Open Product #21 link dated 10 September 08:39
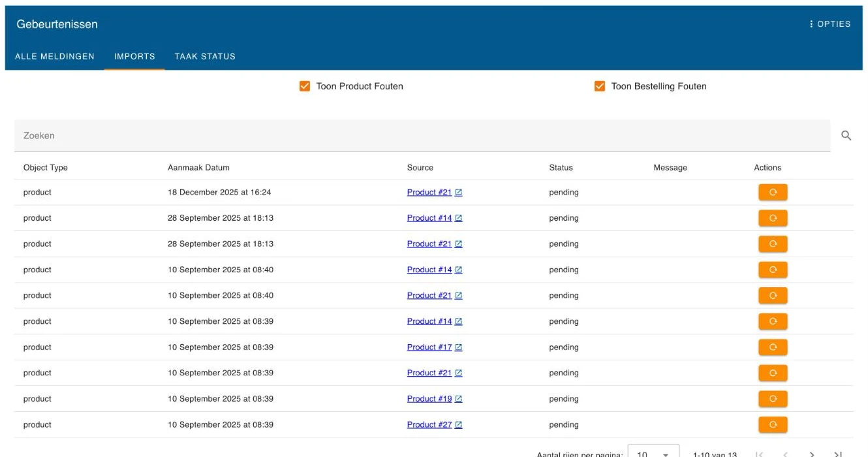 tap(429, 373)
